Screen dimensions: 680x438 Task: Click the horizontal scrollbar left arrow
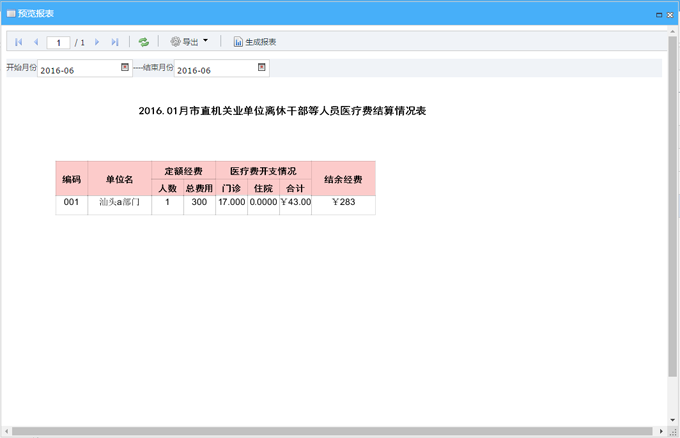(x=6, y=431)
